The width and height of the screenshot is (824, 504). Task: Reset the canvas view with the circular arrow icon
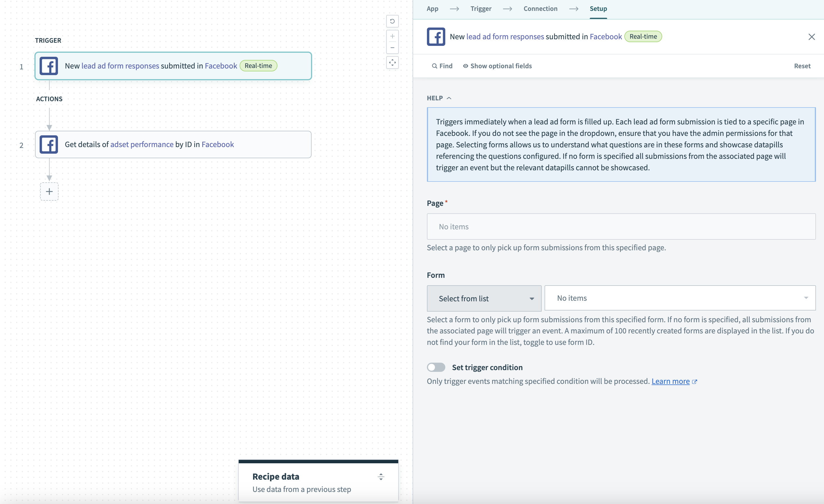(x=392, y=21)
